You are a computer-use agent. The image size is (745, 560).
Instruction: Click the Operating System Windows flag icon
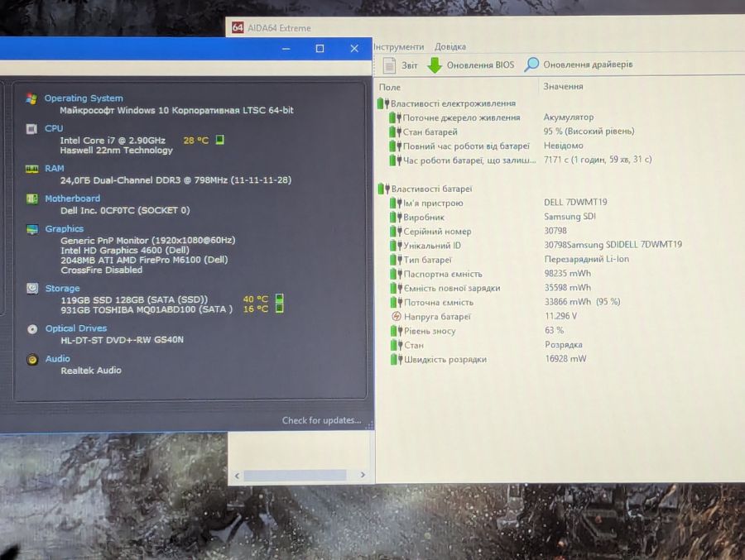[x=31, y=98]
